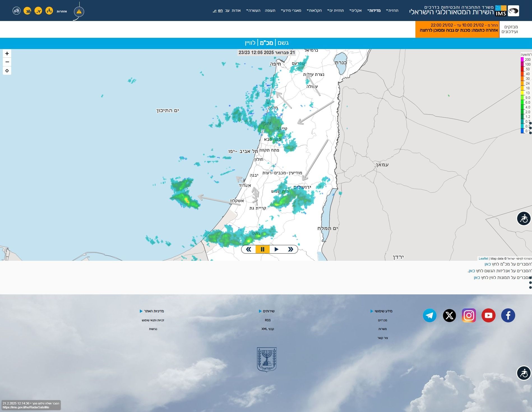
Task: Expand the תחזית dropdown menu
Action: click(392, 10)
